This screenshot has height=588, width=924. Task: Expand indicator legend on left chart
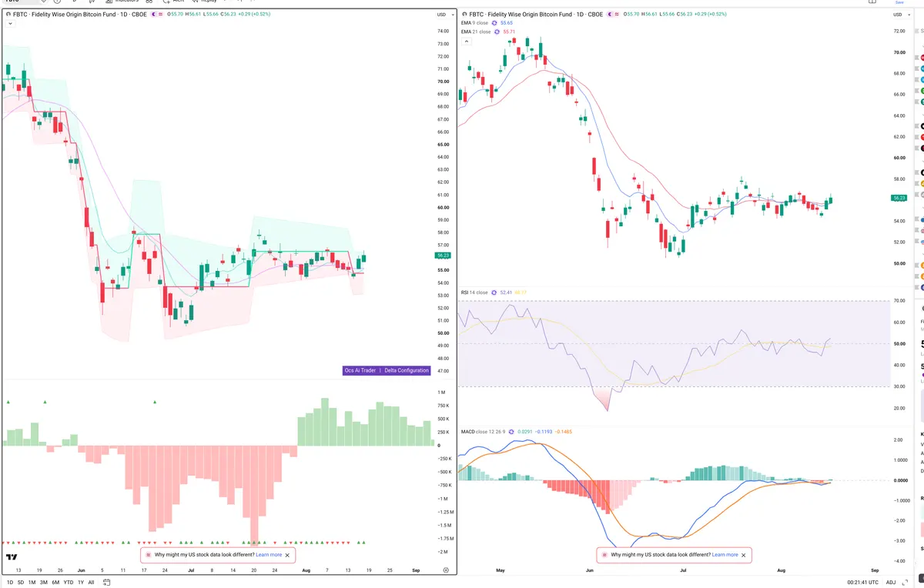(x=10, y=24)
